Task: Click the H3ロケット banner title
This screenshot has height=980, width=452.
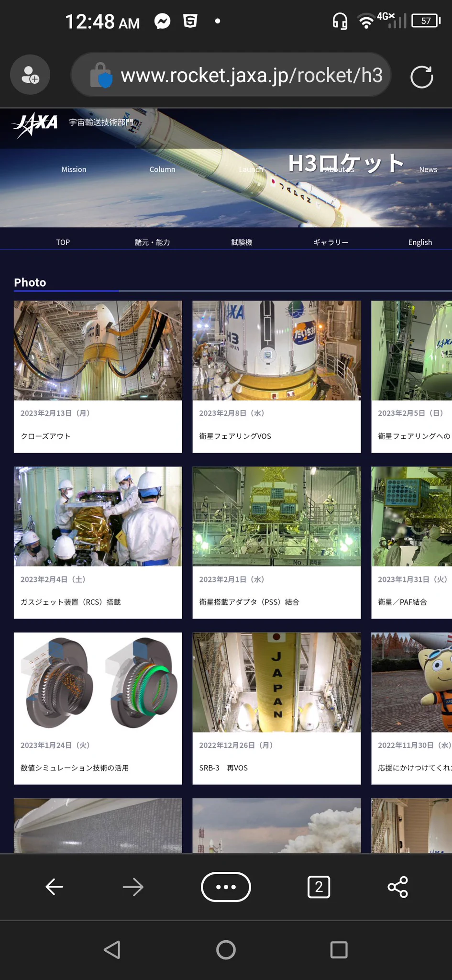Action: pyautogui.click(x=346, y=164)
